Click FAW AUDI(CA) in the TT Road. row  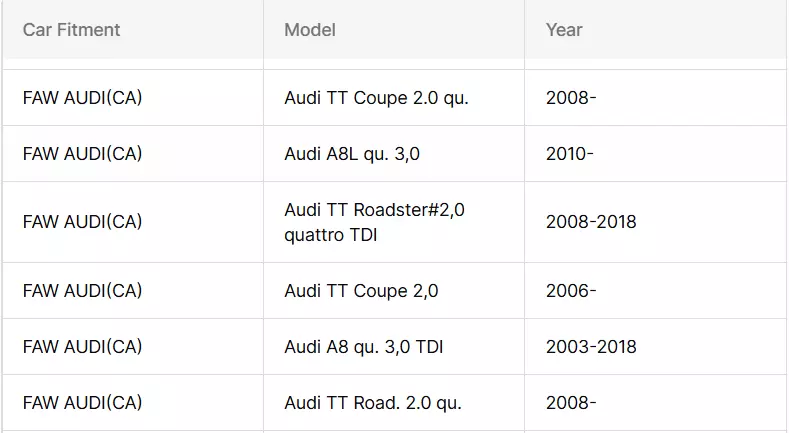click(83, 402)
